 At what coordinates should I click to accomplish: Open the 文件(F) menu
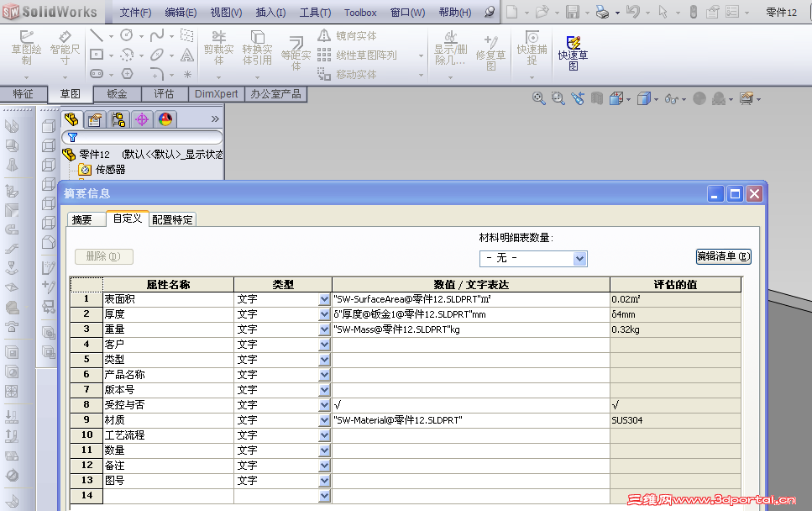click(x=136, y=13)
